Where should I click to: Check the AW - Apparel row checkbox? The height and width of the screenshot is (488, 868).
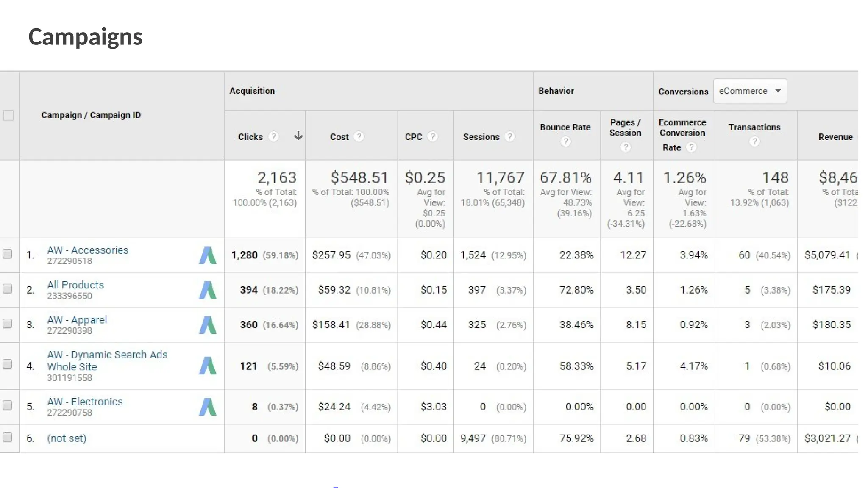pos(8,324)
